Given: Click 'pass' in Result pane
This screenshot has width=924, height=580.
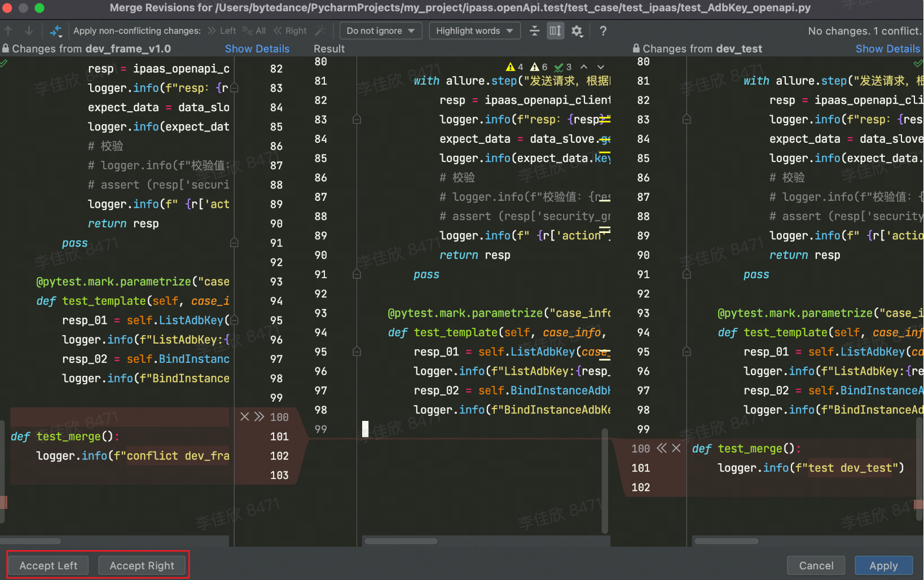Looking at the screenshot, I should coord(426,274).
